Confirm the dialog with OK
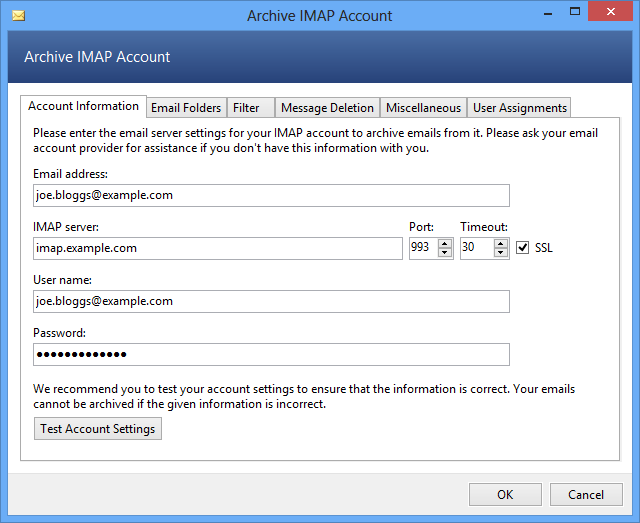The image size is (640, 523). (x=505, y=494)
